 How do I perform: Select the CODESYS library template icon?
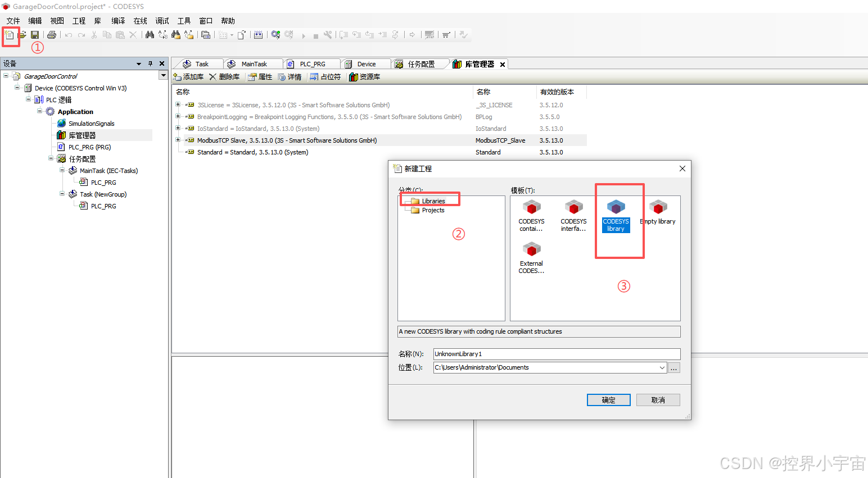pos(616,216)
